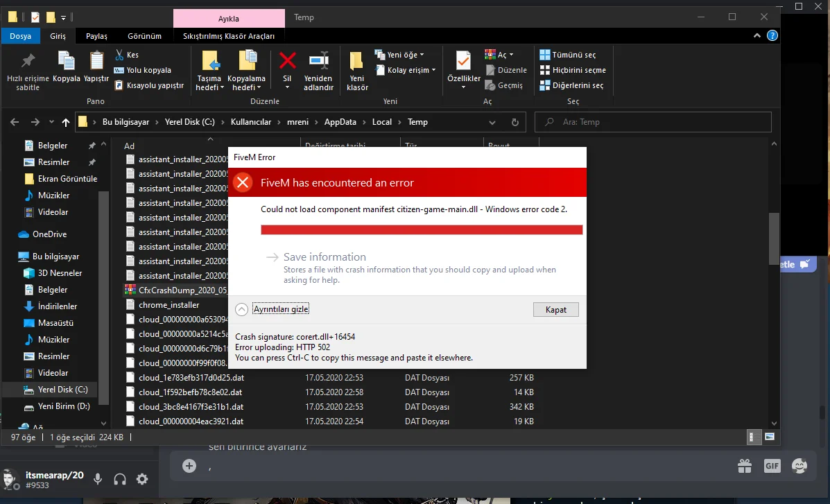The width and height of the screenshot is (830, 504).
Task: Click the Düzenle edit command
Action: coord(507,70)
